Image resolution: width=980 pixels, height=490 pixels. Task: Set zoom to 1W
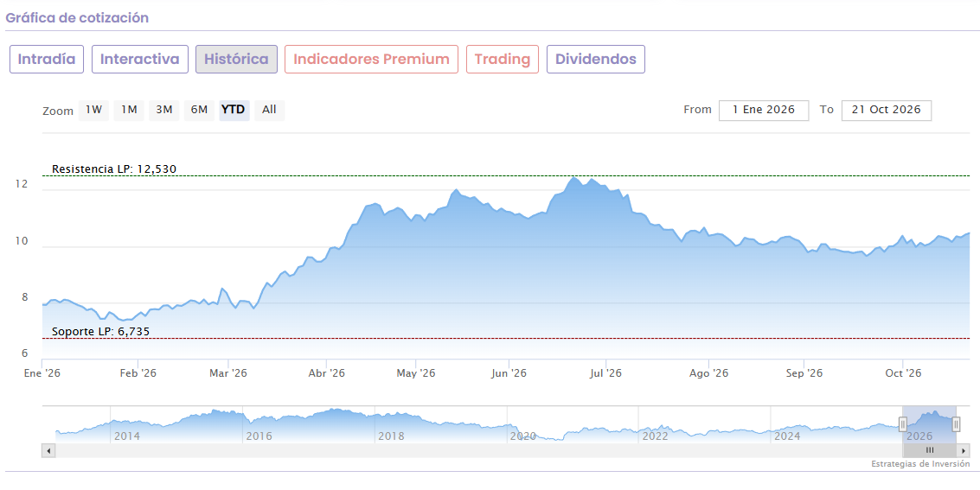[93, 110]
